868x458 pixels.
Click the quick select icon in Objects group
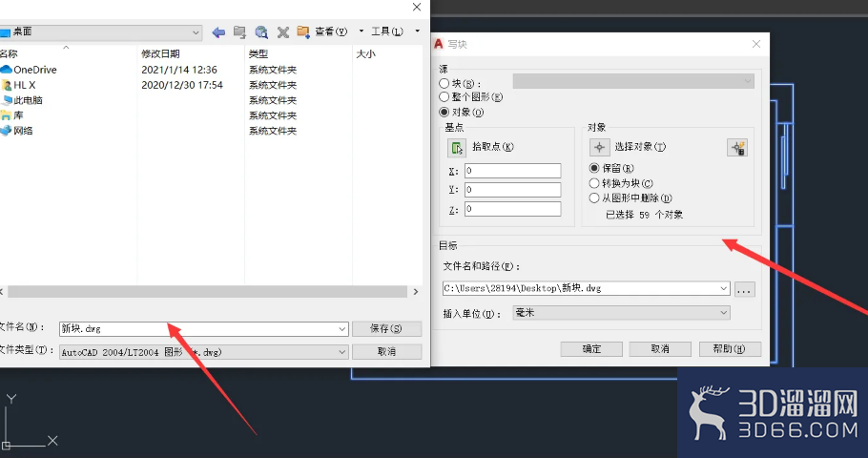point(737,147)
